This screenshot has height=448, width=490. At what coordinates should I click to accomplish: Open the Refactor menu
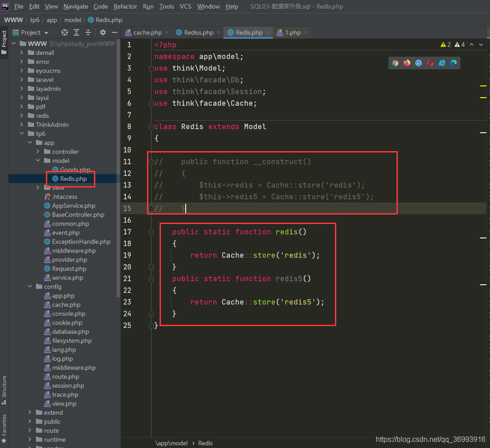(x=125, y=6)
